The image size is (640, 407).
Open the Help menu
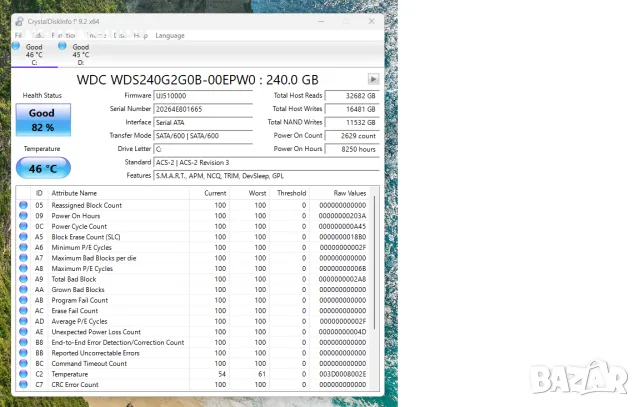[140, 36]
